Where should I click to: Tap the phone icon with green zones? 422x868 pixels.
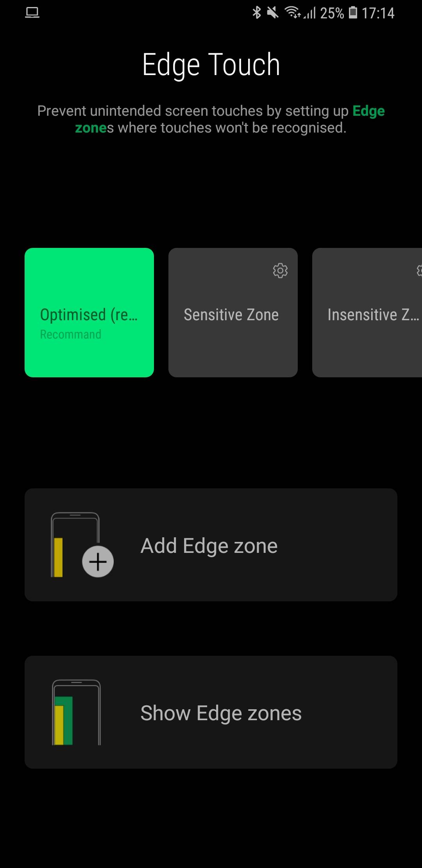(x=76, y=712)
